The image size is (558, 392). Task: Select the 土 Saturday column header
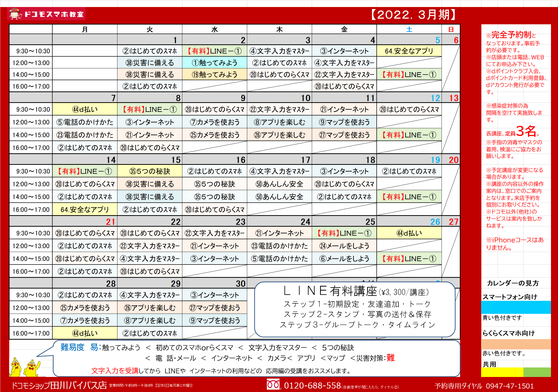point(409,30)
